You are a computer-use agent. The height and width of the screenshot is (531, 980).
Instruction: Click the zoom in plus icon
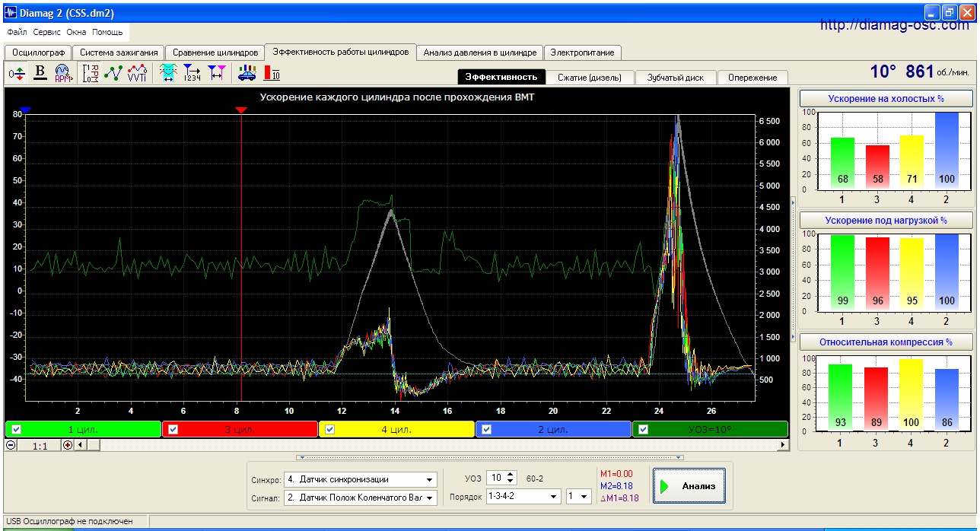coord(68,445)
